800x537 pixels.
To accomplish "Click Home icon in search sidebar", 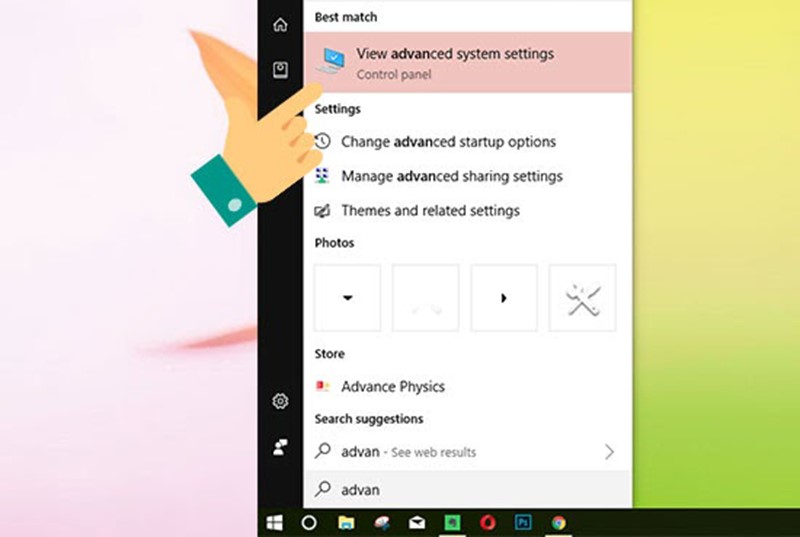I will [281, 25].
